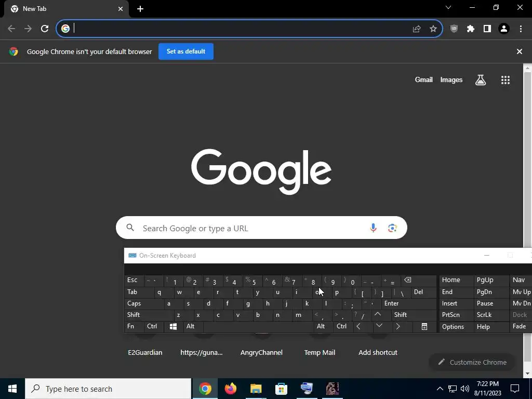Dismiss the default browser infobar

pos(520,51)
